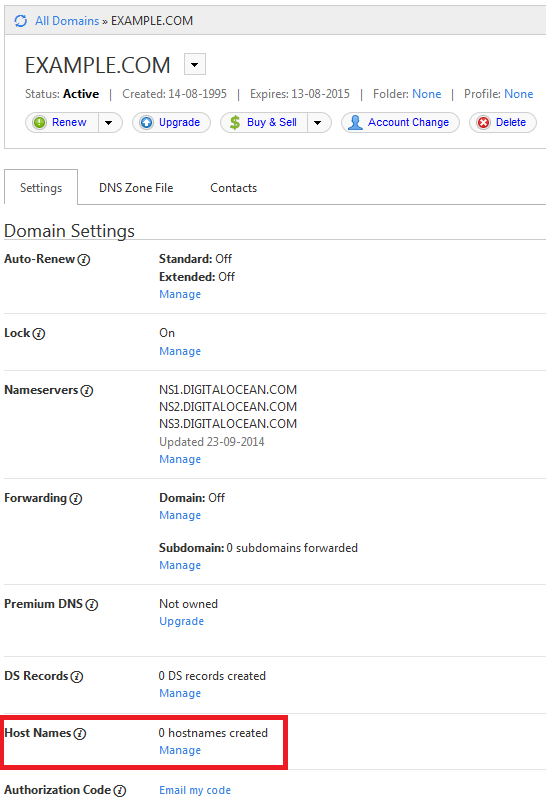Click the 0 hostnames created text
Screen dimensions: 546x811
click(213, 733)
